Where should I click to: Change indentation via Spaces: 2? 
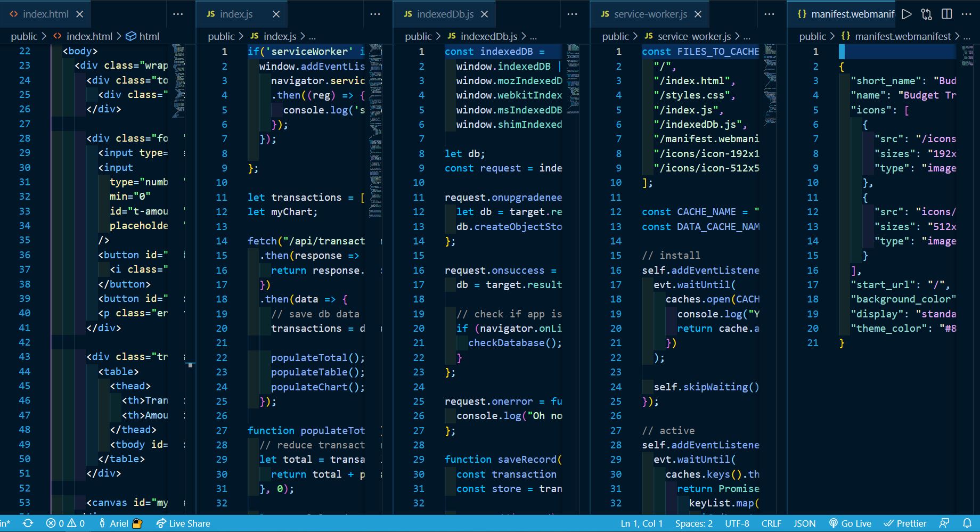click(693, 523)
